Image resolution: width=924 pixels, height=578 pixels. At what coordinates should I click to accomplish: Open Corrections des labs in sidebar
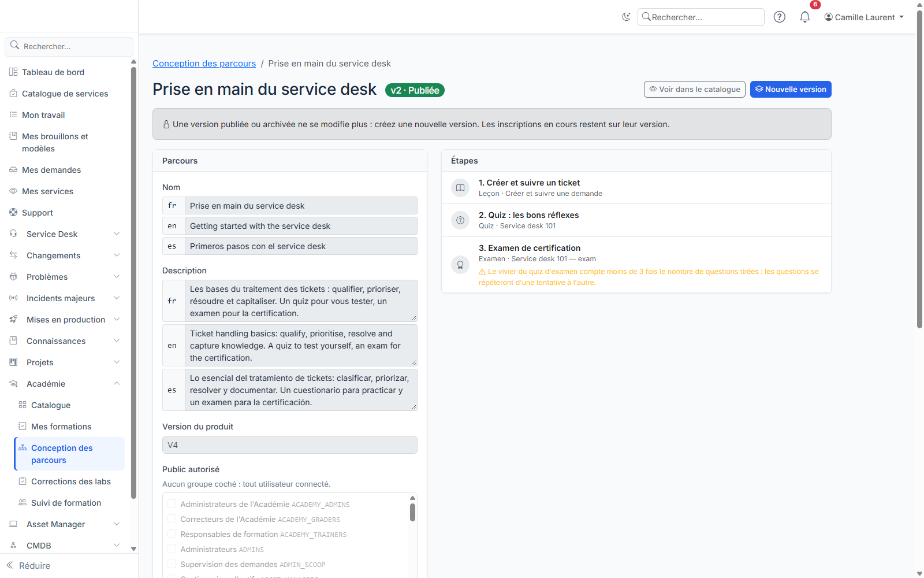tap(69, 481)
